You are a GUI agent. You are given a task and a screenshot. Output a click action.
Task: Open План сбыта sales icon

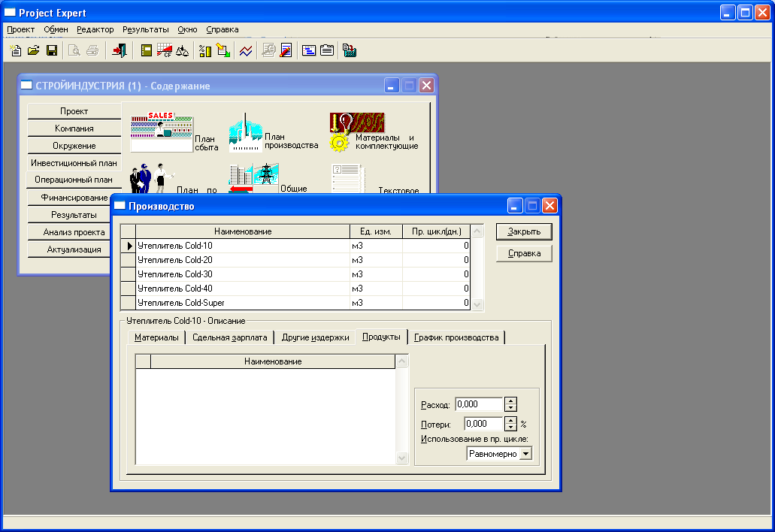[x=162, y=132]
